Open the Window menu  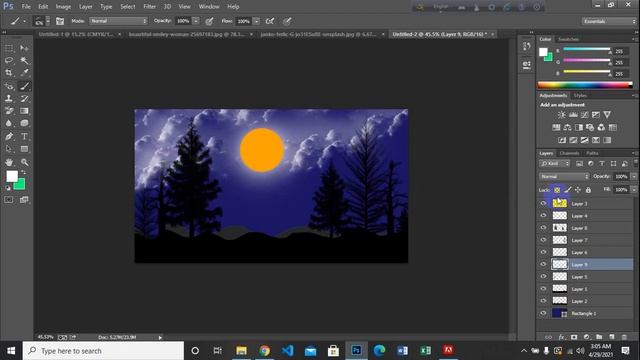pos(209,7)
